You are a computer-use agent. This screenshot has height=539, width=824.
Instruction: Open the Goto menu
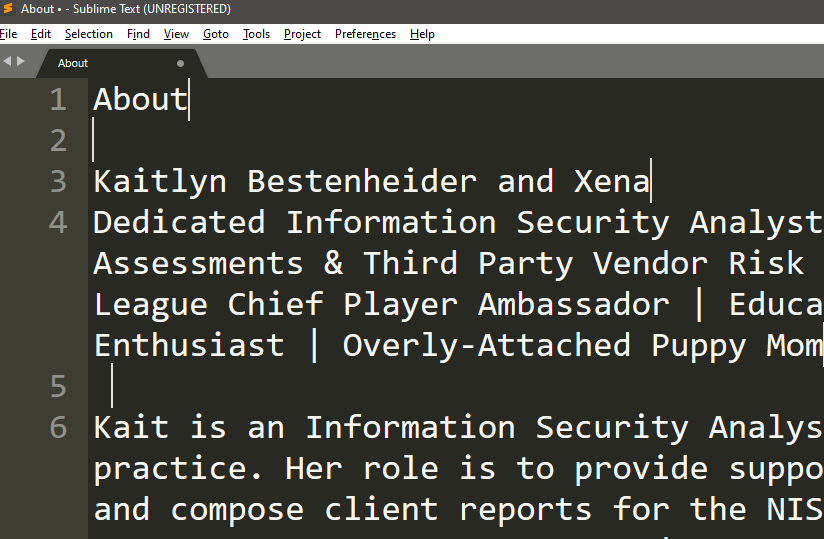click(x=216, y=34)
